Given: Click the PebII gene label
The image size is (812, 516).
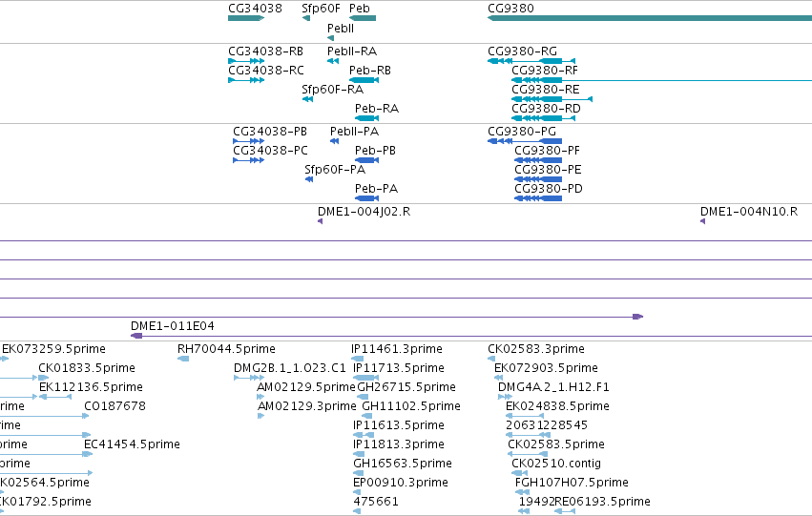Looking at the screenshot, I should (341, 29).
